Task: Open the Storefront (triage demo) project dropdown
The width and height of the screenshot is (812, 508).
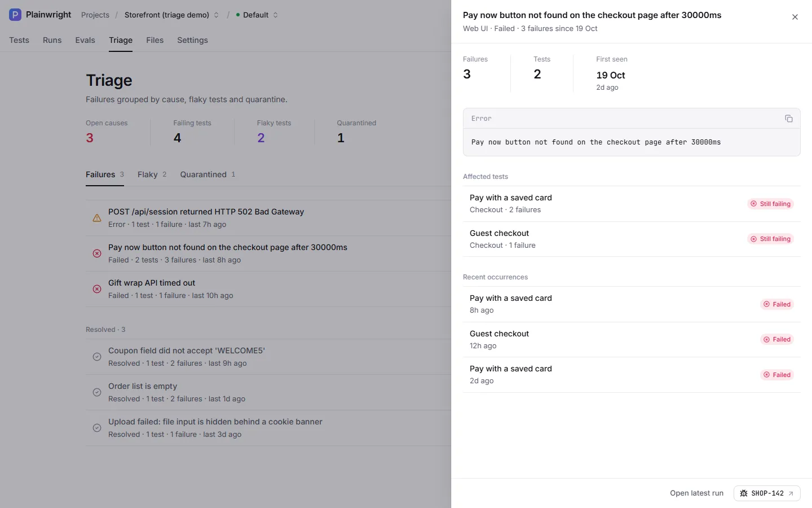Action: coord(171,15)
